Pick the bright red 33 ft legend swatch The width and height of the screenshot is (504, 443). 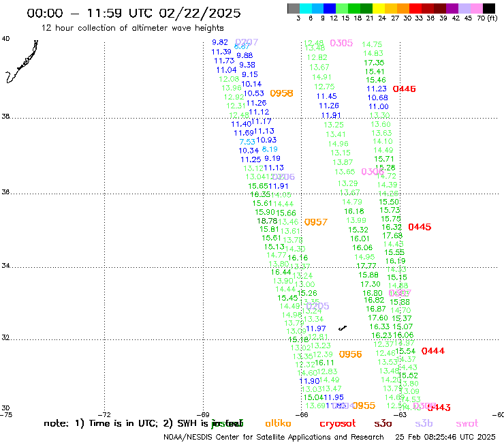[x=415, y=8]
